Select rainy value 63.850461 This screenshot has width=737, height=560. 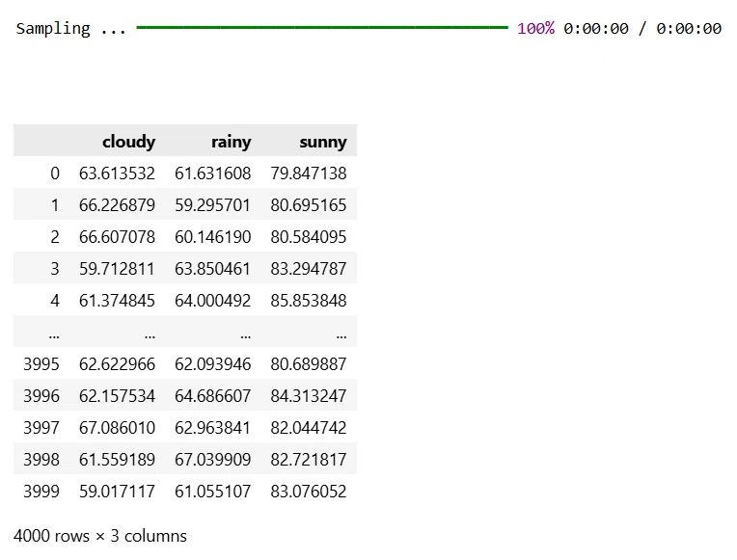pos(213,269)
